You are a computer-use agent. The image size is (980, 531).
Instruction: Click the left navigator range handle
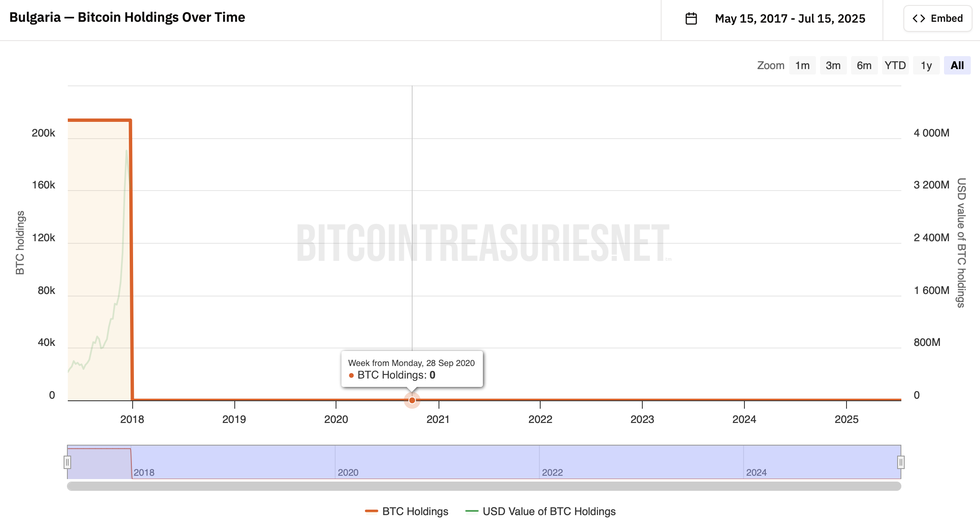[x=67, y=462]
